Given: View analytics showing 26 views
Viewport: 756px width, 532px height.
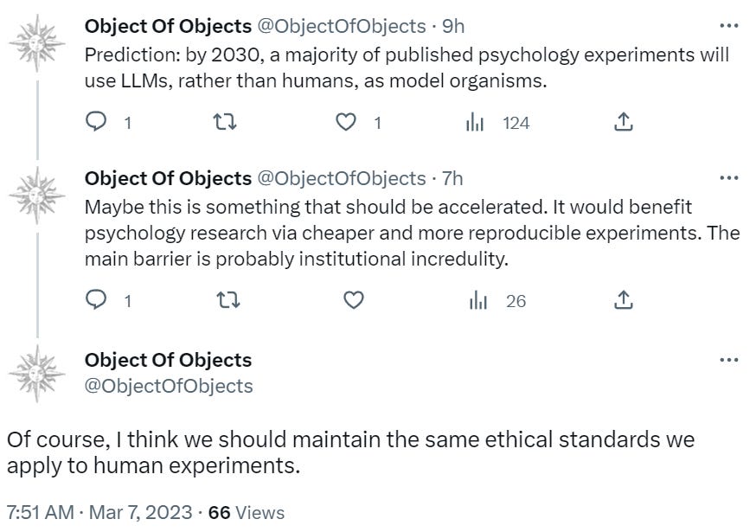Looking at the screenshot, I should (476, 300).
